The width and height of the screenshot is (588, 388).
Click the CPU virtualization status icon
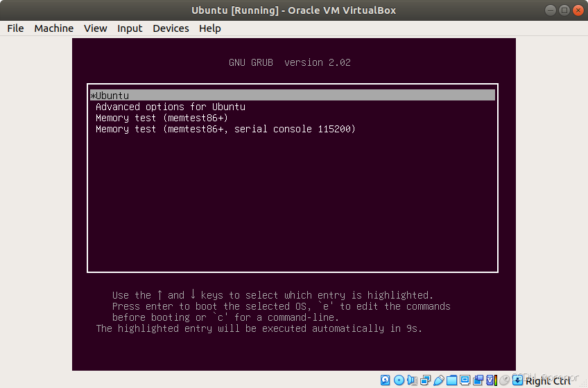[492, 380]
